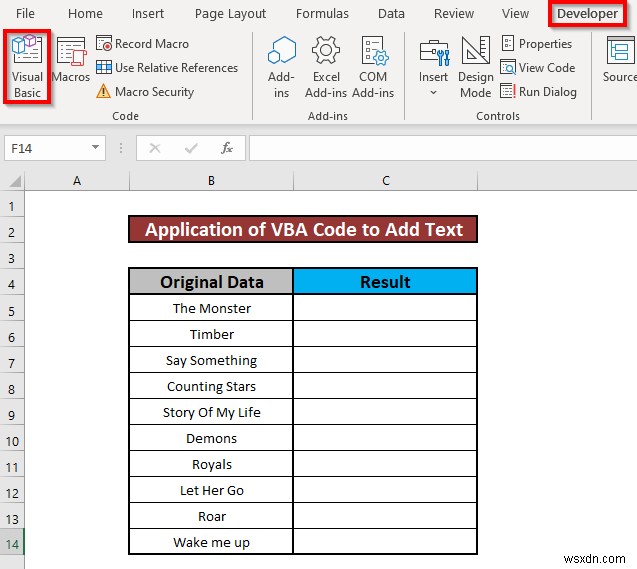The height and width of the screenshot is (569, 637).
Task: Select the Developer tab
Action: [587, 14]
